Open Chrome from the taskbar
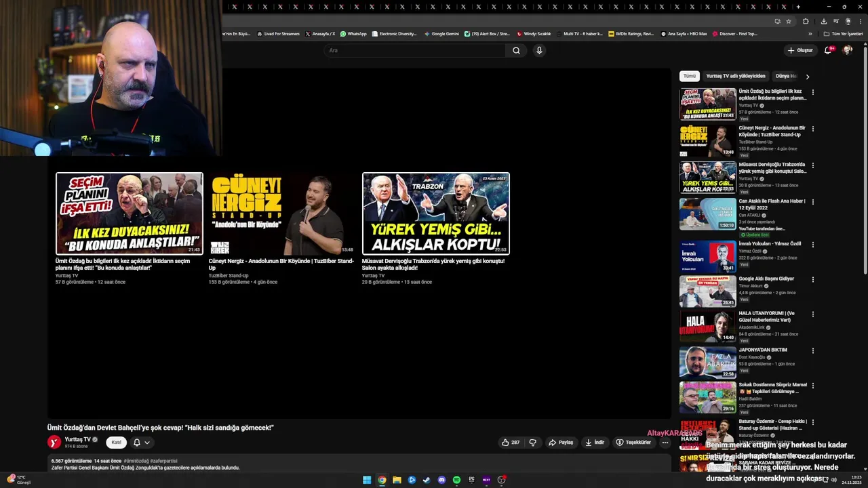 382,480
